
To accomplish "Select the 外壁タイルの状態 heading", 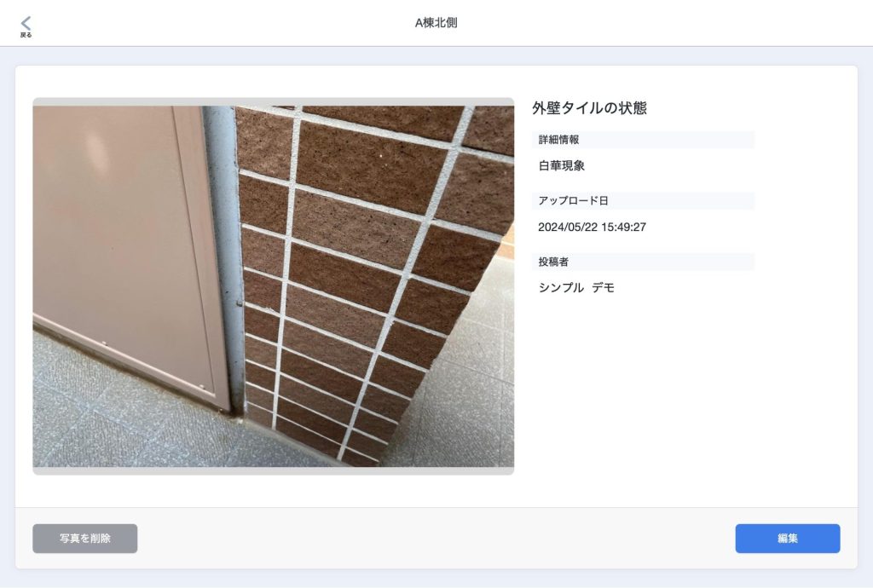I will tap(590, 108).
